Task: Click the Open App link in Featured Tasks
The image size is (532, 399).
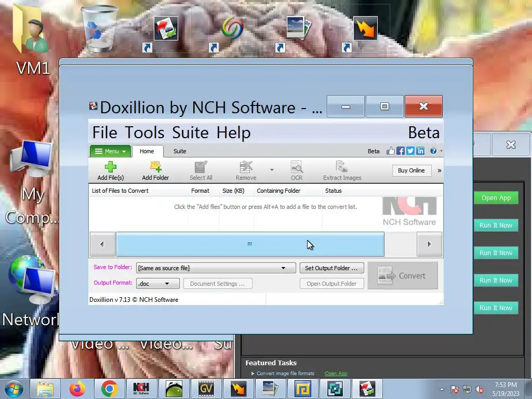Action: click(x=336, y=374)
